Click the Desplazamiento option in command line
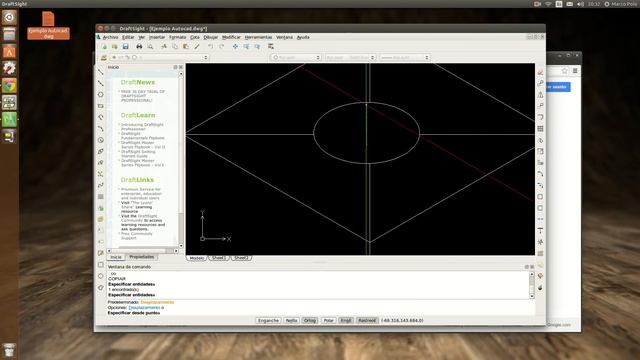The height and width of the screenshot is (360, 640). [x=144, y=307]
